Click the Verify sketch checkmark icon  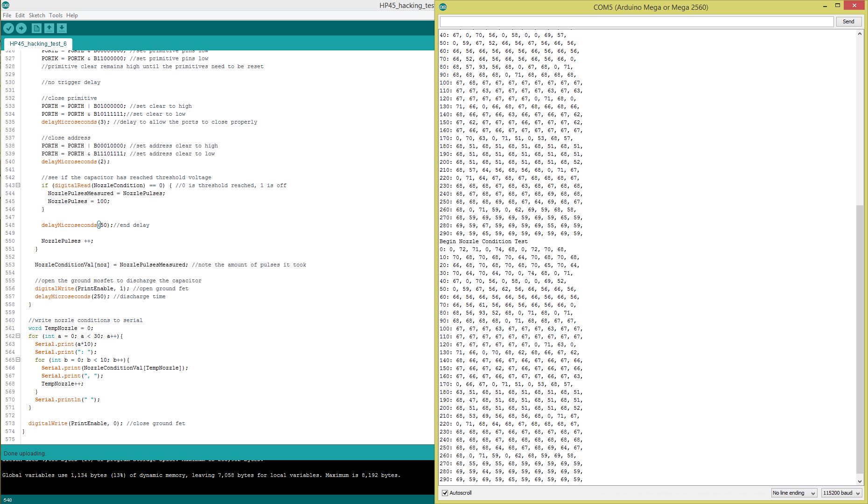pyautogui.click(x=8, y=28)
